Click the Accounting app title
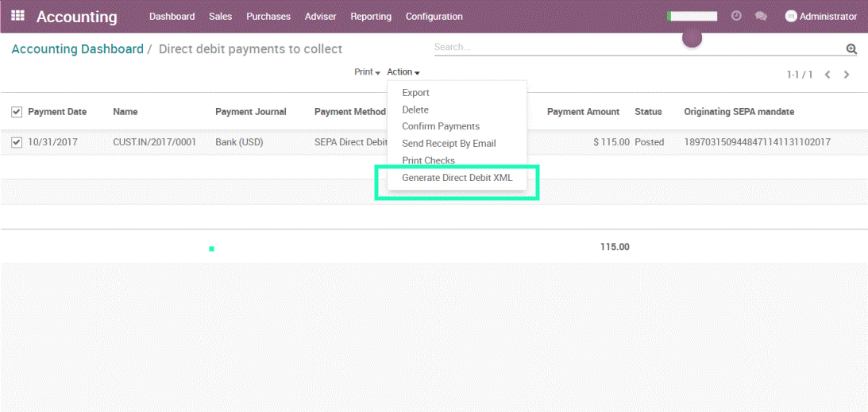 [x=77, y=17]
